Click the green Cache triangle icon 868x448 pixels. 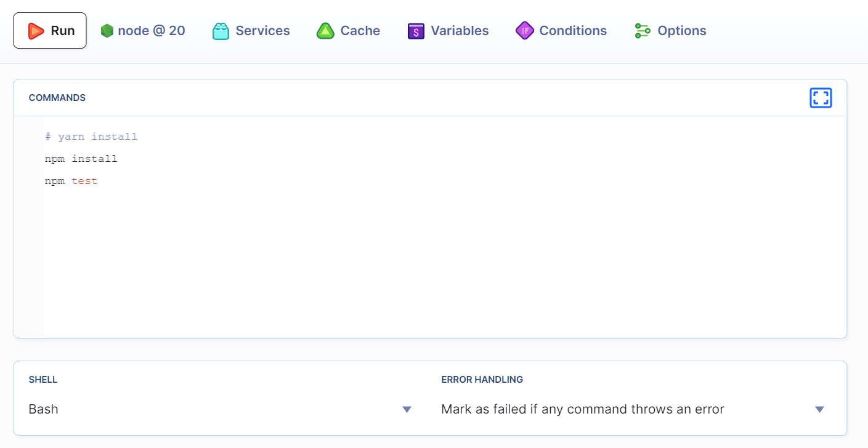click(x=325, y=31)
